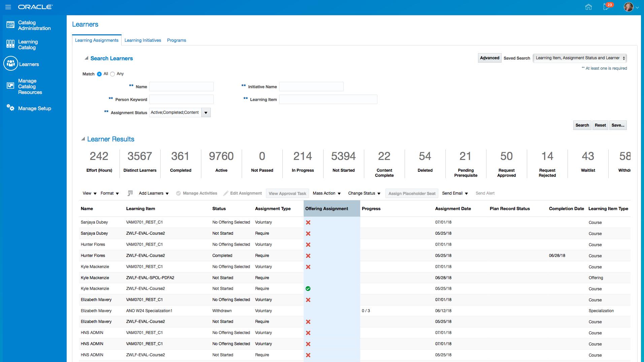Expand the Assignment Status dropdown
The width and height of the screenshot is (644, 362).
pos(206,113)
